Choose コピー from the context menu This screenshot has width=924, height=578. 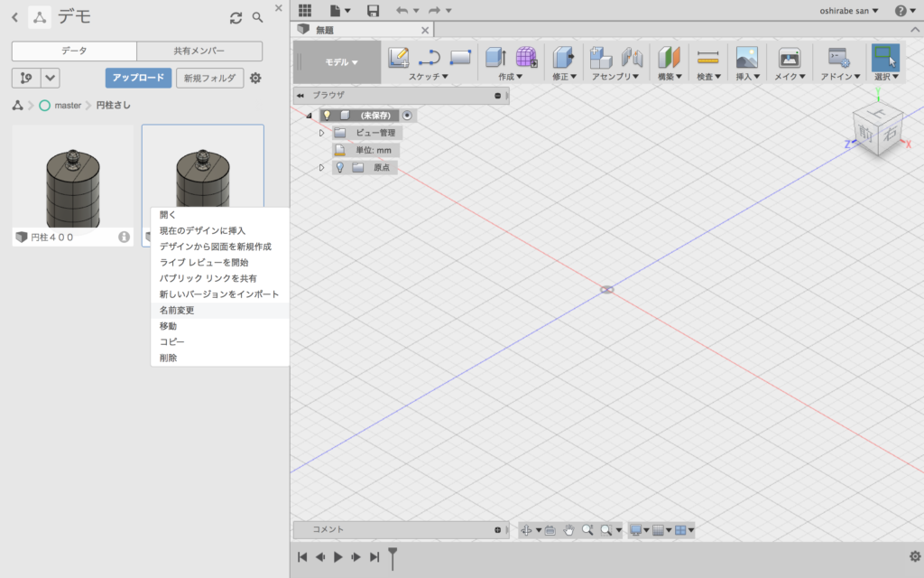(x=172, y=342)
